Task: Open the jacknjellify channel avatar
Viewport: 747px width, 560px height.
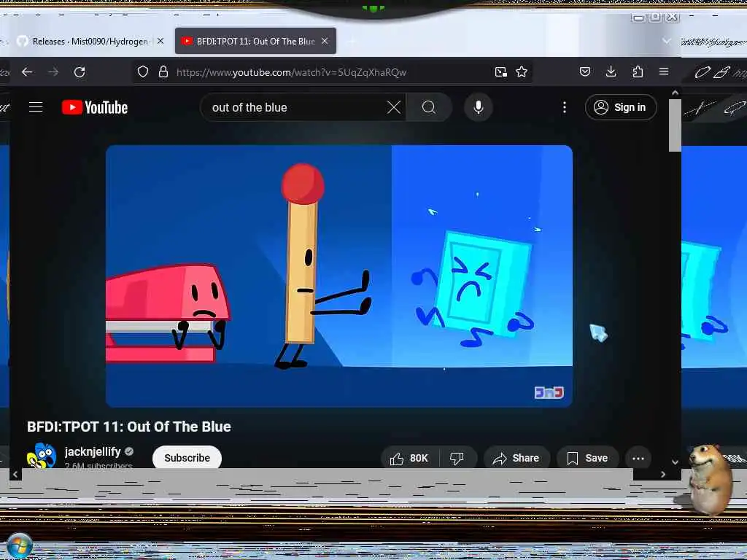Action: click(42, 455)
